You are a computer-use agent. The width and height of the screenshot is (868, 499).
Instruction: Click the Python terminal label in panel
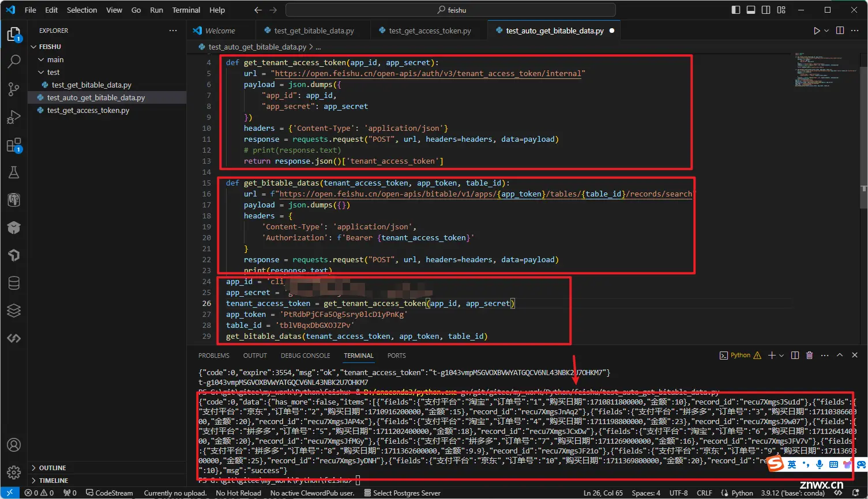coord(741,356)
